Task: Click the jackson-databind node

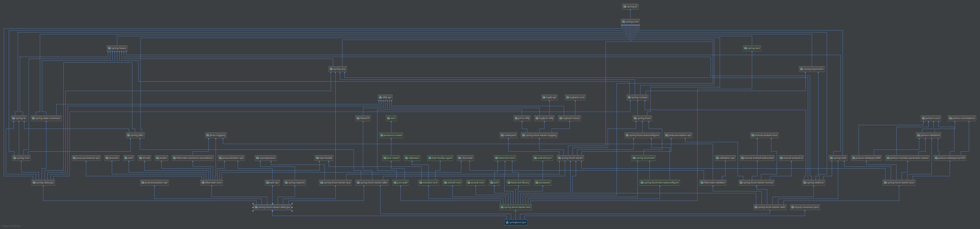Action: pos(929,135)
